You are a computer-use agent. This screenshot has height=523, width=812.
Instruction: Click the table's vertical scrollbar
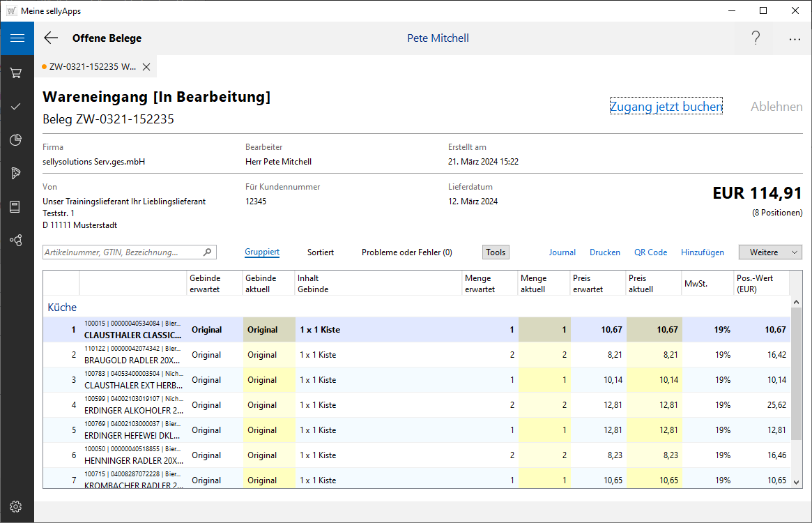796,377
